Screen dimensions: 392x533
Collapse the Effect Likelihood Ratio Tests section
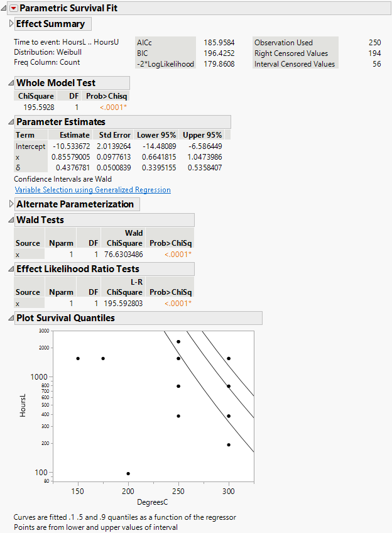point(11,269)
